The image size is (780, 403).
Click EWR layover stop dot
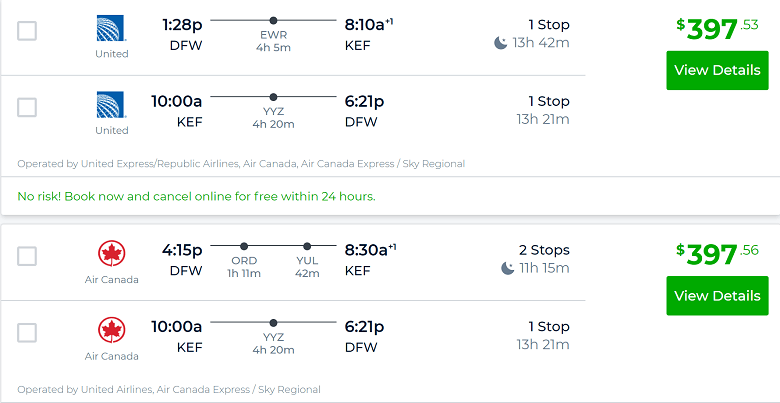click(273, 20)
